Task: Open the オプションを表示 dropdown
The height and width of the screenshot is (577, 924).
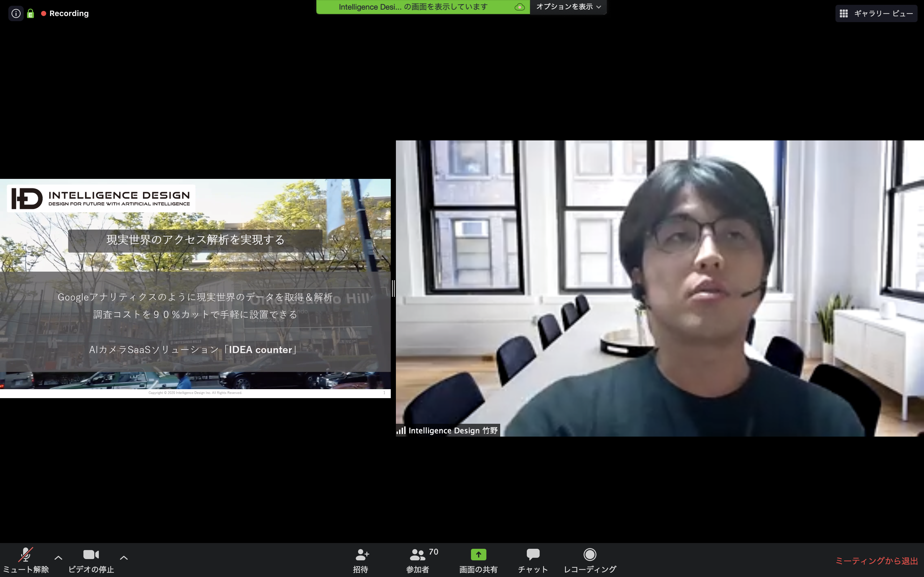Action: (x=568, y=7)
